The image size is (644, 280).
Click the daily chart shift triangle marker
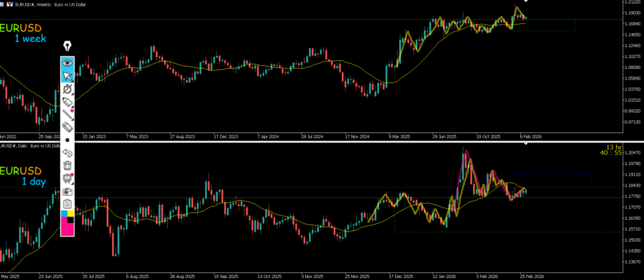[526, 145]
